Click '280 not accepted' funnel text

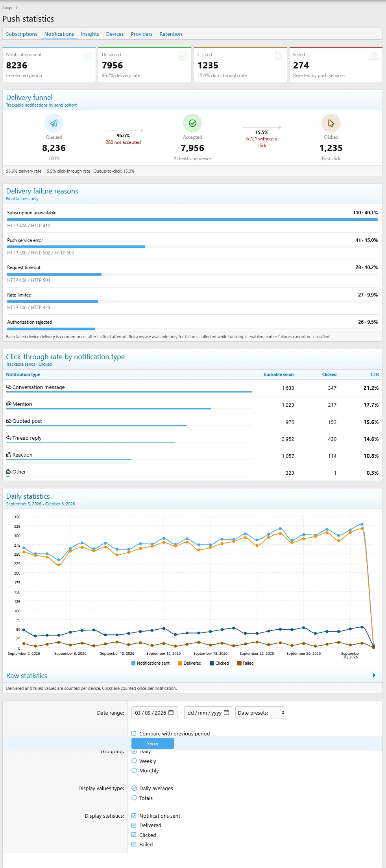(123, 142)
